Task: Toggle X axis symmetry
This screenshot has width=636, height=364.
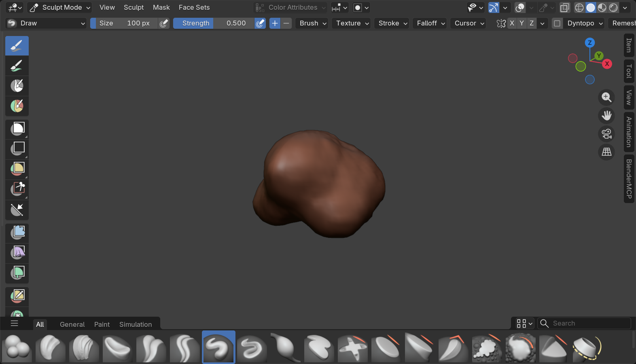Action: click(x=512, y=23)
